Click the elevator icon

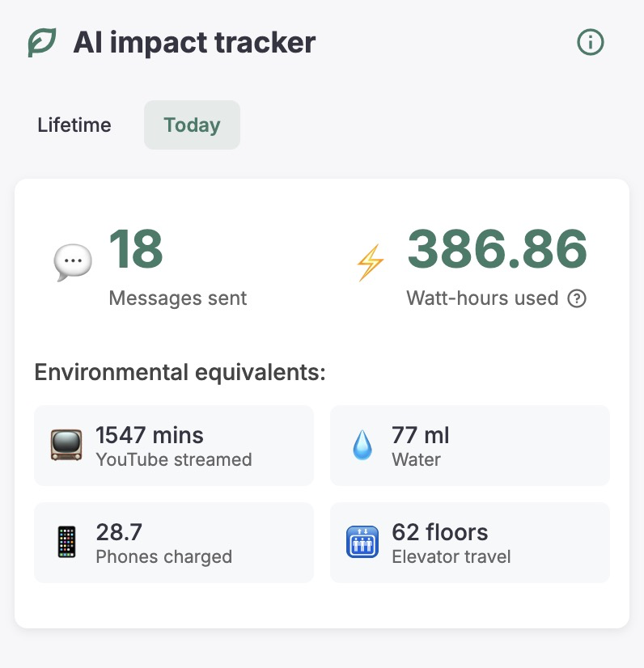[362, 542]
